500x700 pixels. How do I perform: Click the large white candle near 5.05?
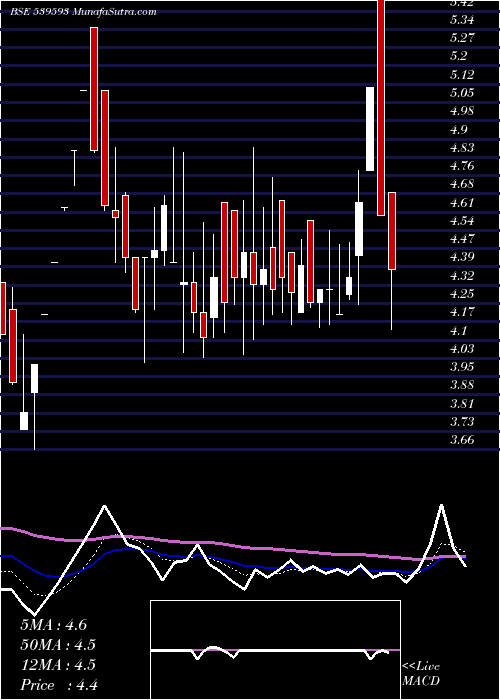point(370,129)
